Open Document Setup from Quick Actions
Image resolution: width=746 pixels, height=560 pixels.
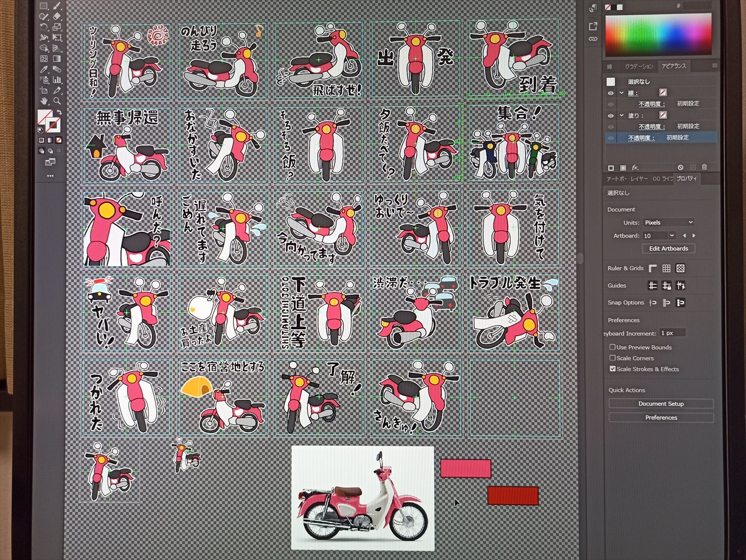click(x=661, y=404)
